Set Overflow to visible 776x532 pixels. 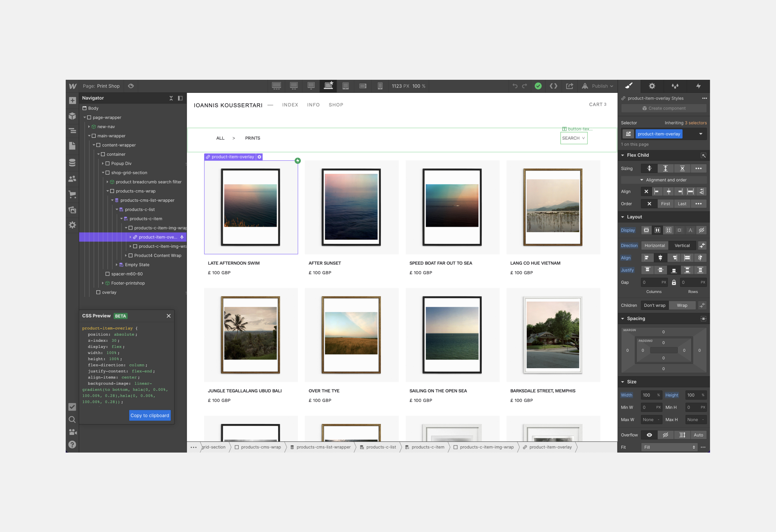click(x=649, y=435)
